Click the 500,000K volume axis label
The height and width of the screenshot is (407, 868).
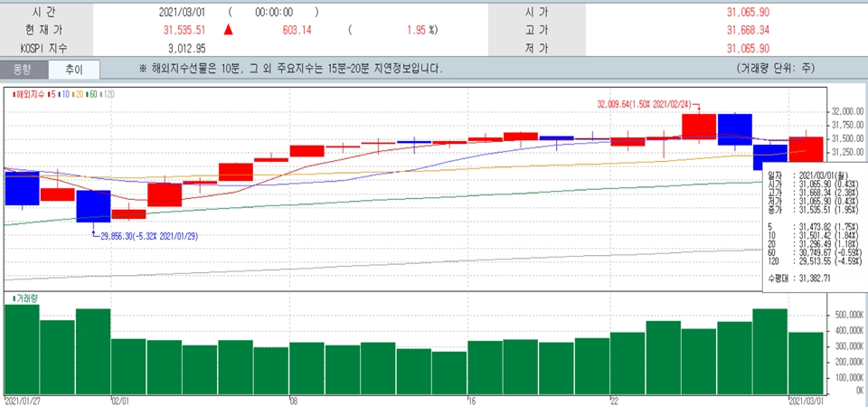pyautogui.click(x=847, y=315)
